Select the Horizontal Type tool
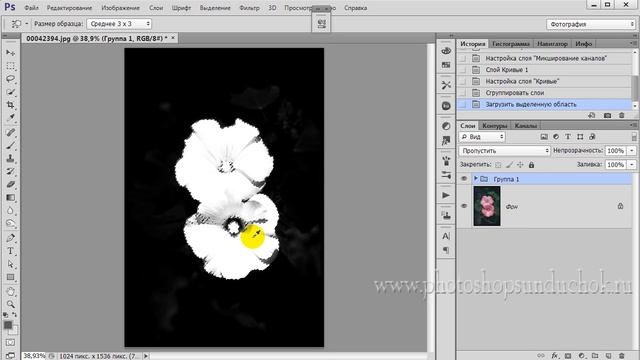This screenshot has height=360, width=640. tap(11, 251)
